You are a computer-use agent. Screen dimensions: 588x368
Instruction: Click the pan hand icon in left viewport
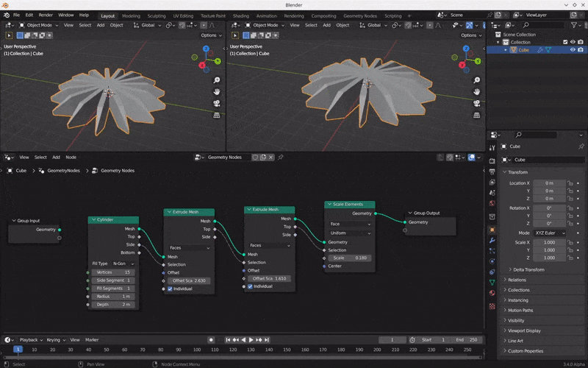pyautogui.click(x=218, y=91)
